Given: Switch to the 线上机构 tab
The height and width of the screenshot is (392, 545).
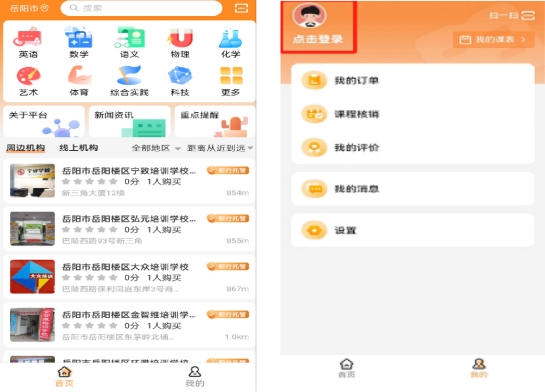Looking at the screenshot, I should 79,148.
